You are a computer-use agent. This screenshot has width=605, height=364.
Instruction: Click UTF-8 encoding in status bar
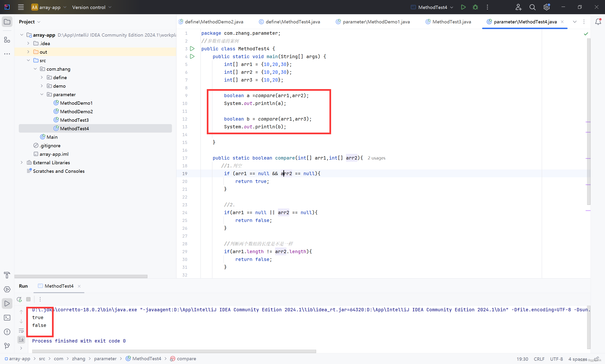point(556,359)
